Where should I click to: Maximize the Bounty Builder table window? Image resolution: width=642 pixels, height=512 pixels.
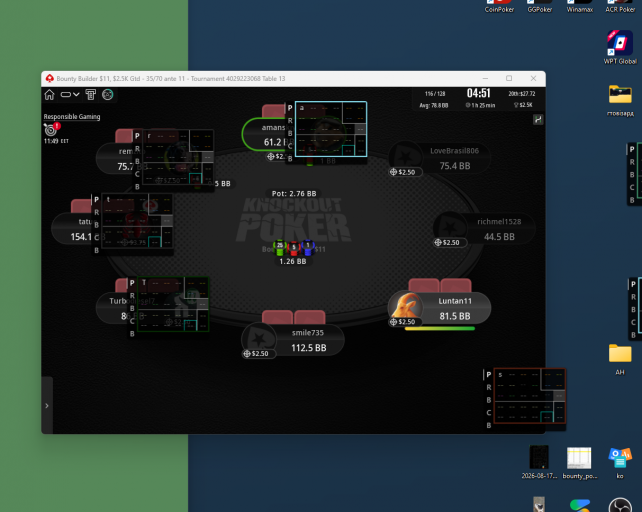509,78
